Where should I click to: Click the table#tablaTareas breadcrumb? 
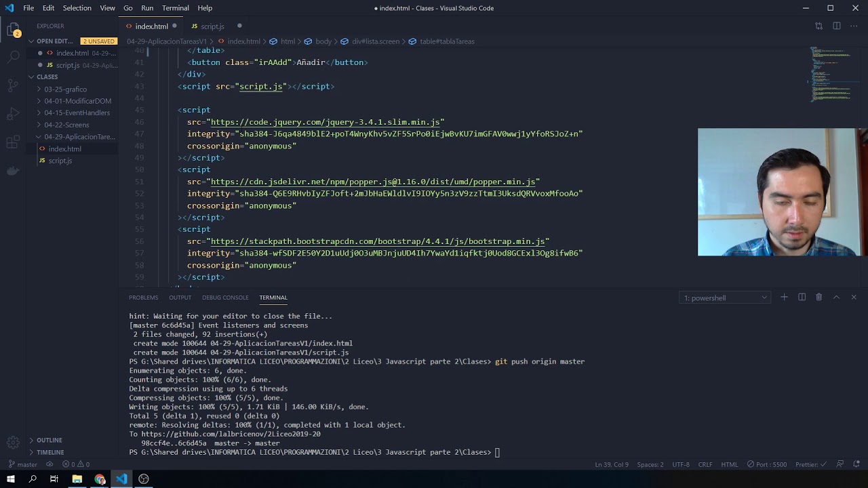point(447,41)
